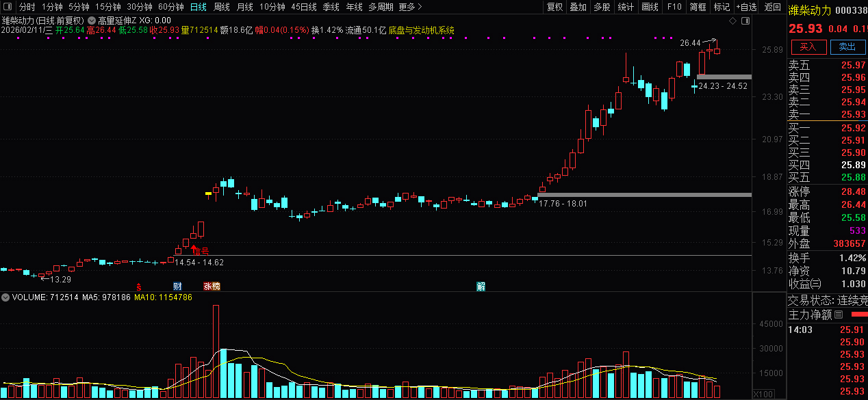Open the 主力净额 dropdown arrow
The image size is (868, 400).
(838, 315)
